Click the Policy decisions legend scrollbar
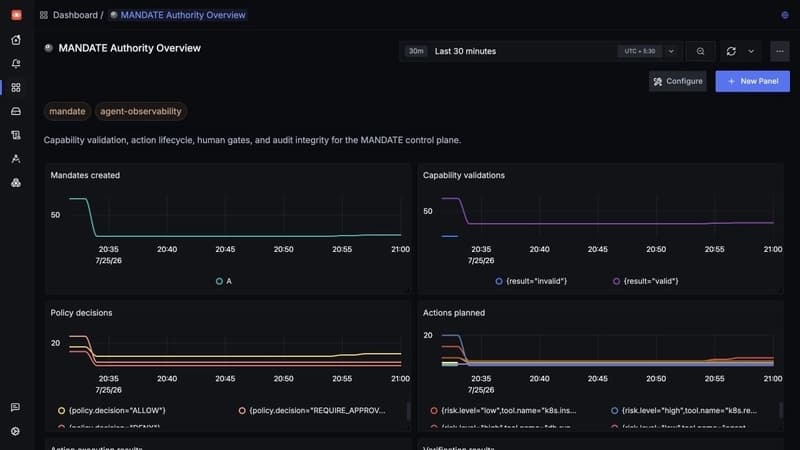 click(x=408, y=411)
